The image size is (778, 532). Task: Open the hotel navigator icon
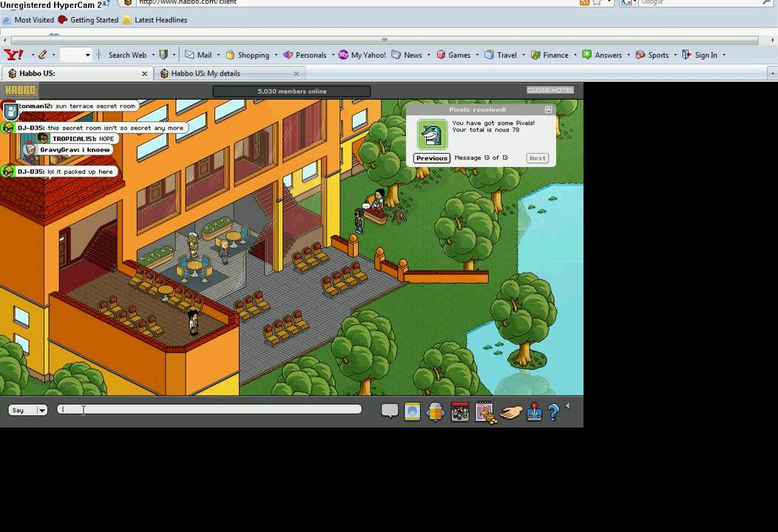point(435,412)
